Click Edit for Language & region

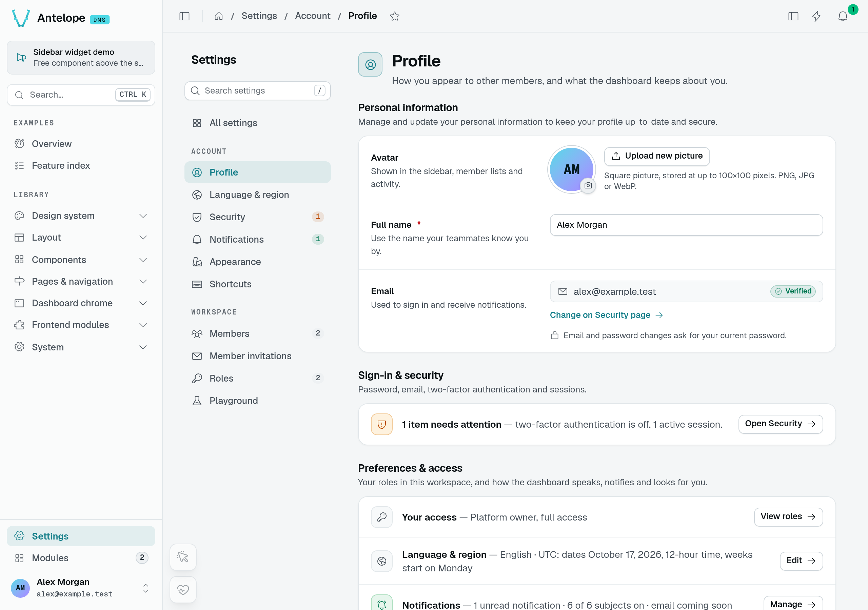click(801, 561)
